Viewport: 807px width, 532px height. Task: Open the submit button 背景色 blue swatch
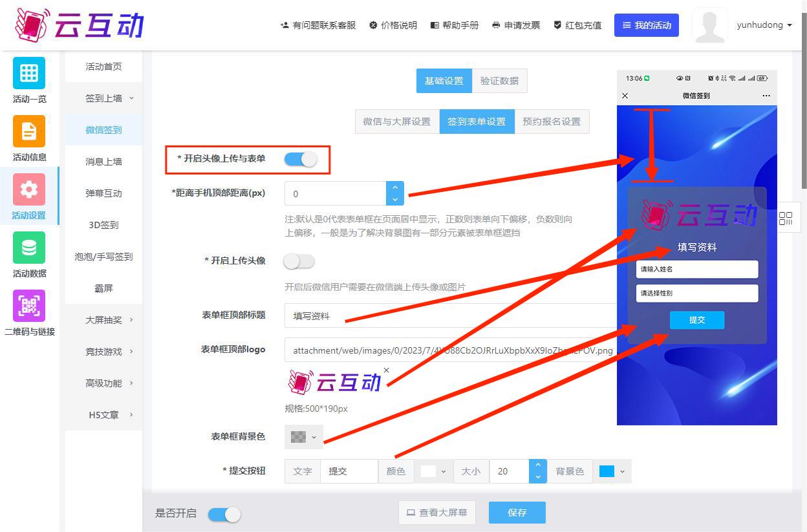click(612, 471)
